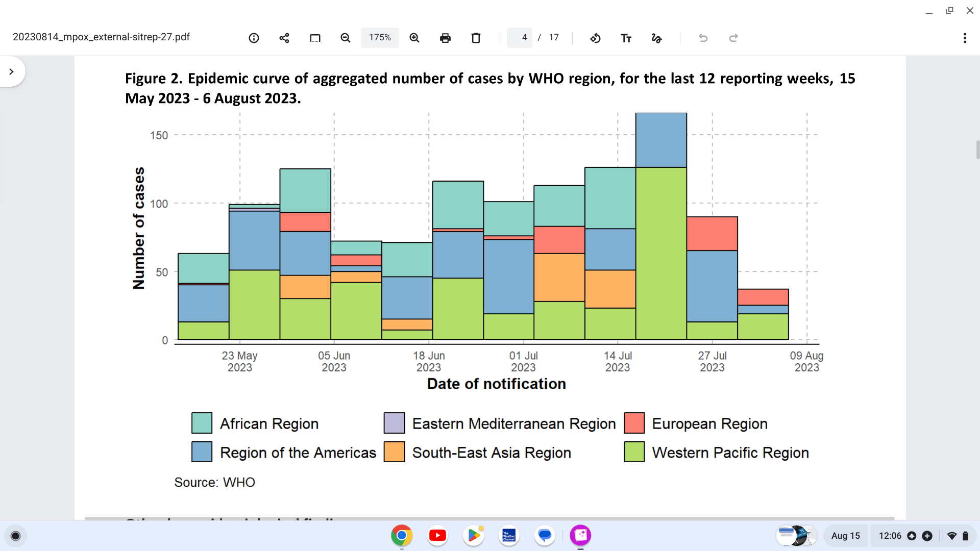The height and width of the screenshot is (551, 980).
Task: Rotate the page with the rotate icon
Action: tap(595, 38)
